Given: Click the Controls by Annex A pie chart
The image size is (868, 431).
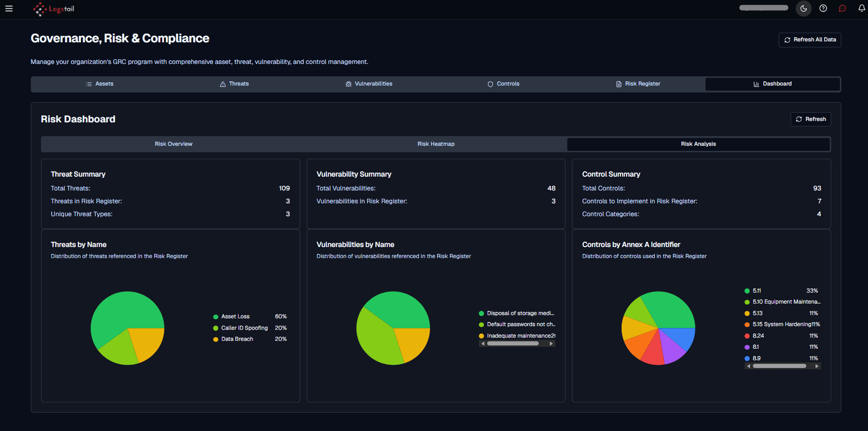Looking at the screenshot, I should click(x=658, y=328).
